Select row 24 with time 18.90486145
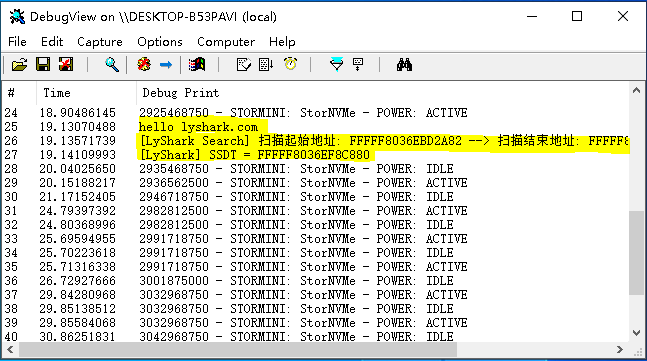The image size is (647, 361). point(316,113)
